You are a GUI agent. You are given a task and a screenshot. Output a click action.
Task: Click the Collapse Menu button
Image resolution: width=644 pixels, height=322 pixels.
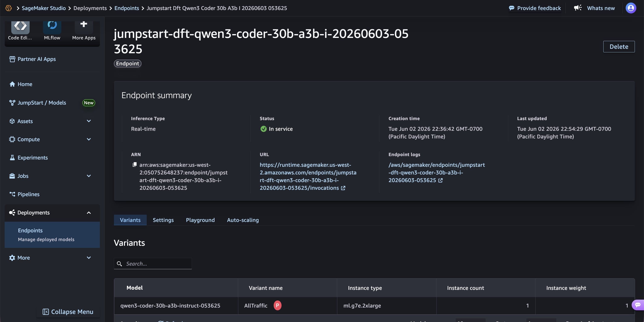[68, 312]
